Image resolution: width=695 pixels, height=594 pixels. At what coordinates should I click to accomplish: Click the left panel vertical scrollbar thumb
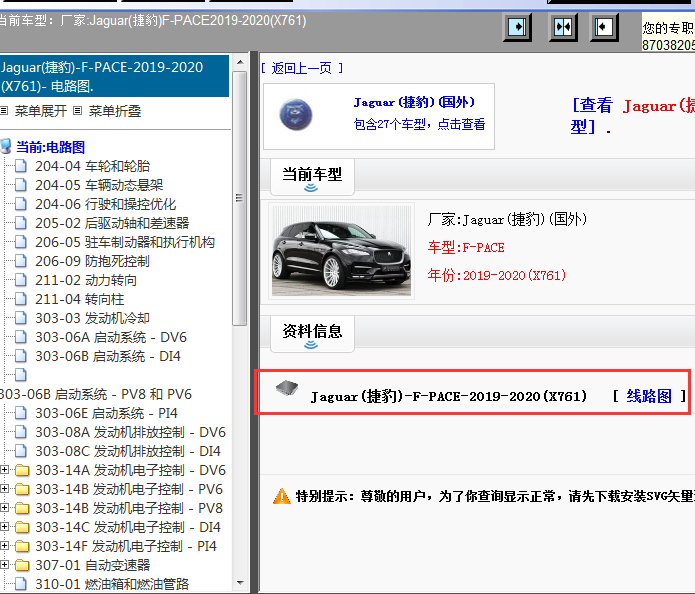(240, 198)
